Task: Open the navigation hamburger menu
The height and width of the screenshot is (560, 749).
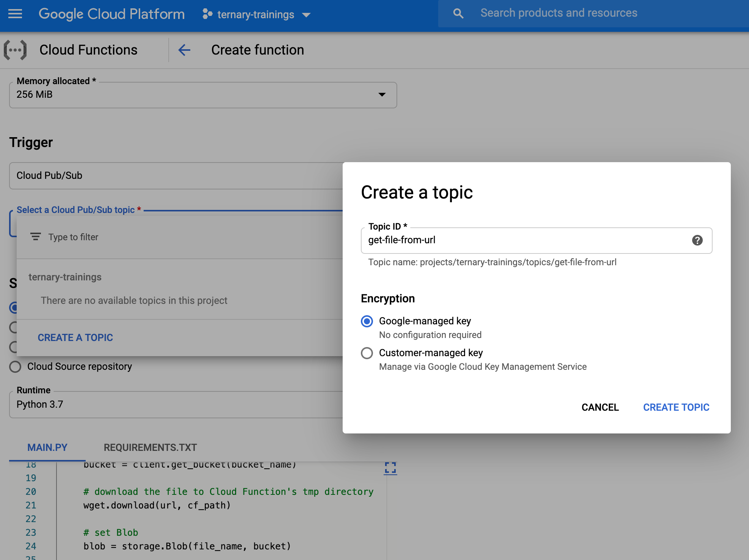Action: [14, 14]
